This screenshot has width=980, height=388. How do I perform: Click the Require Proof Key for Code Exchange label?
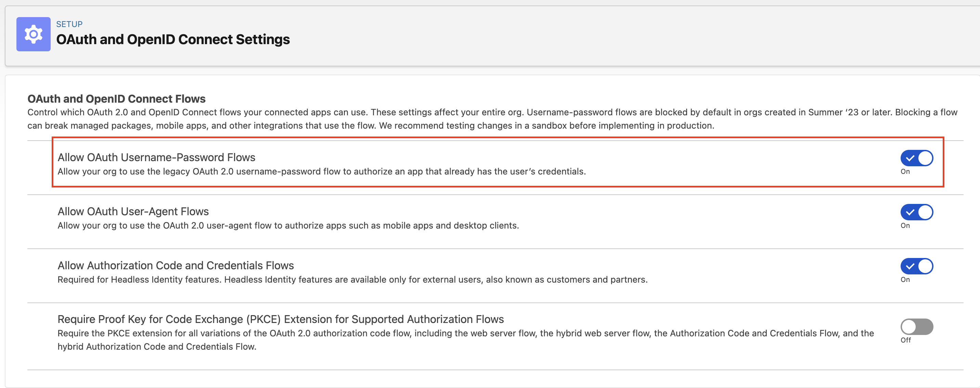280,319
